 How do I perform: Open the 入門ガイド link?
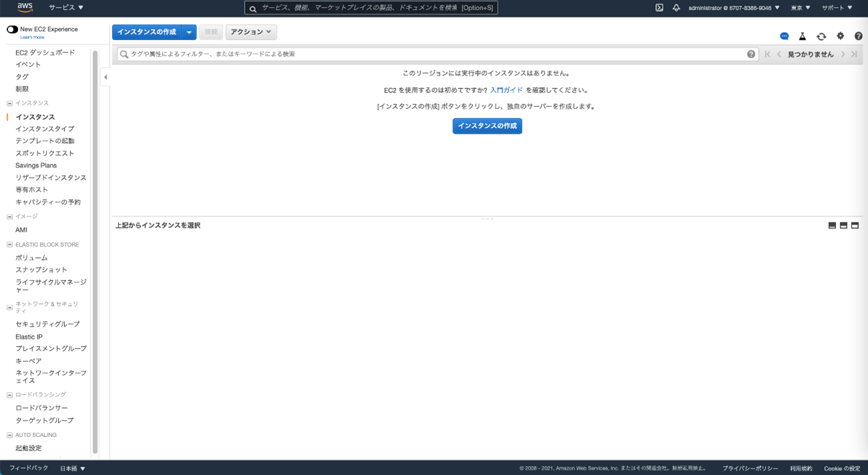coord(506,90)
